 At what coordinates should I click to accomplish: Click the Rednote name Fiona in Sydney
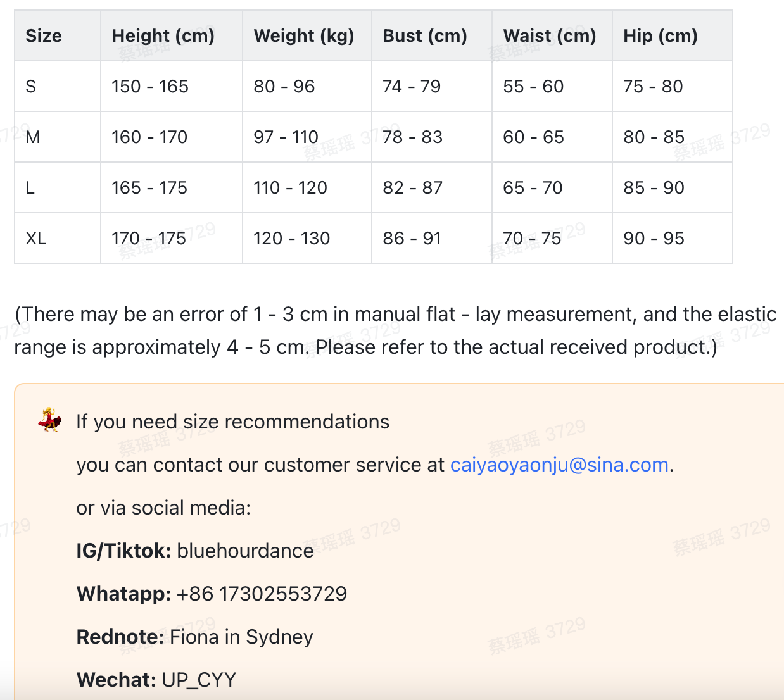pyautogui.click(x=242, y=637)
